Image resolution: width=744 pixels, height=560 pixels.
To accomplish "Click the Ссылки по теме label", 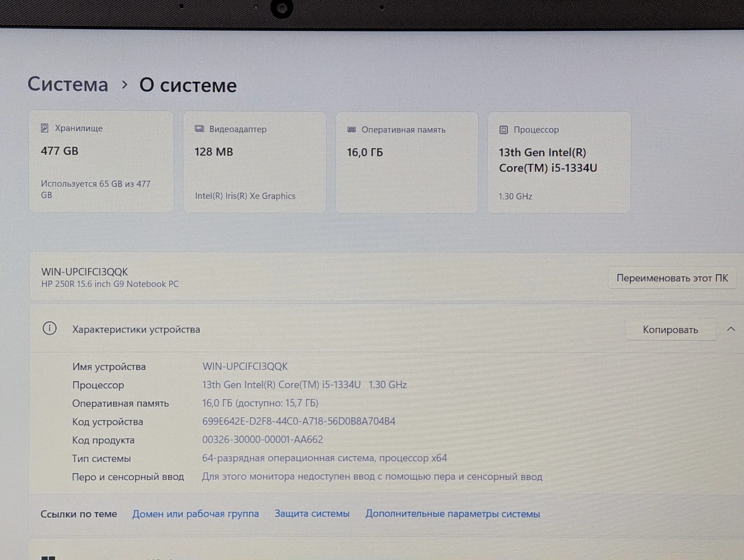I will (x=78, y=514).
